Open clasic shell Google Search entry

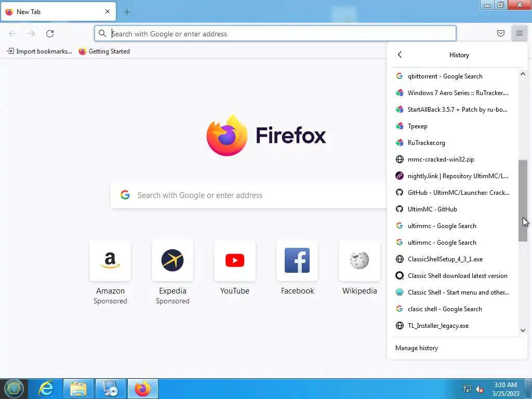pyautogui.click(x=454, y=309)
